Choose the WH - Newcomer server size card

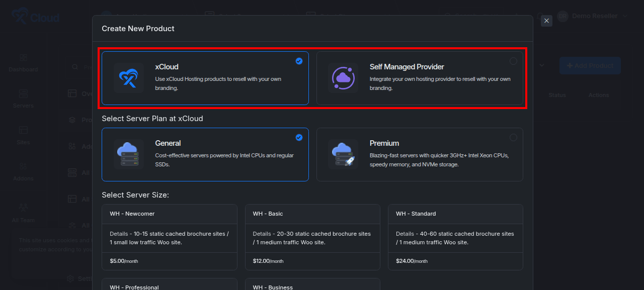170,237
